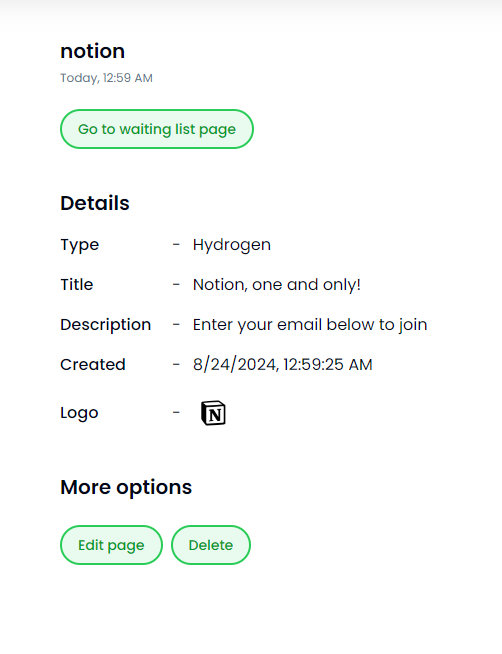Screen dimensions: 502x654
Task: Click the dash separator beside Created
Action: pos(176,365)
